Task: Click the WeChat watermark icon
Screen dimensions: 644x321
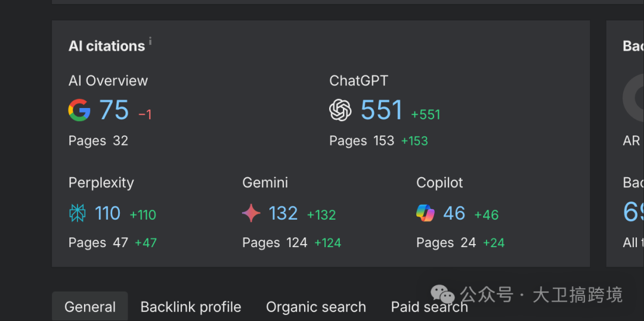Action: (x=442, y=294)
